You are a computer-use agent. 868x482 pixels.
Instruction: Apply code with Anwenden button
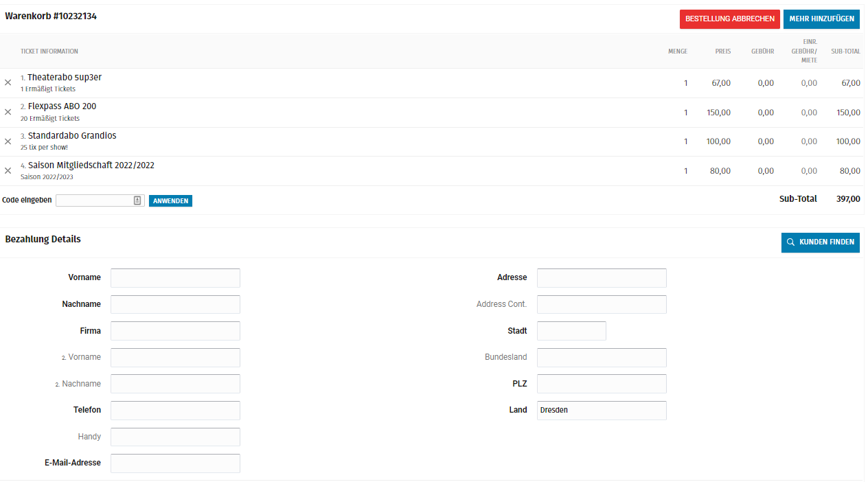click(170, 201)
